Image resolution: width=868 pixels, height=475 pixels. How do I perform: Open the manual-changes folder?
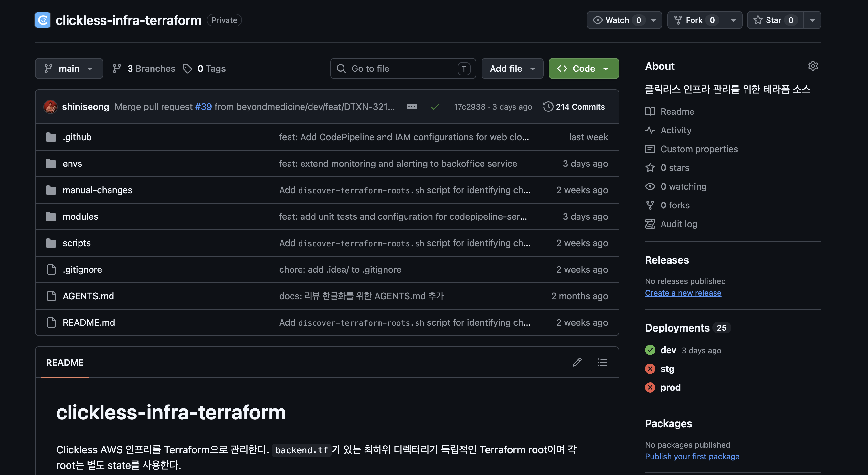(x=97, y=190)
